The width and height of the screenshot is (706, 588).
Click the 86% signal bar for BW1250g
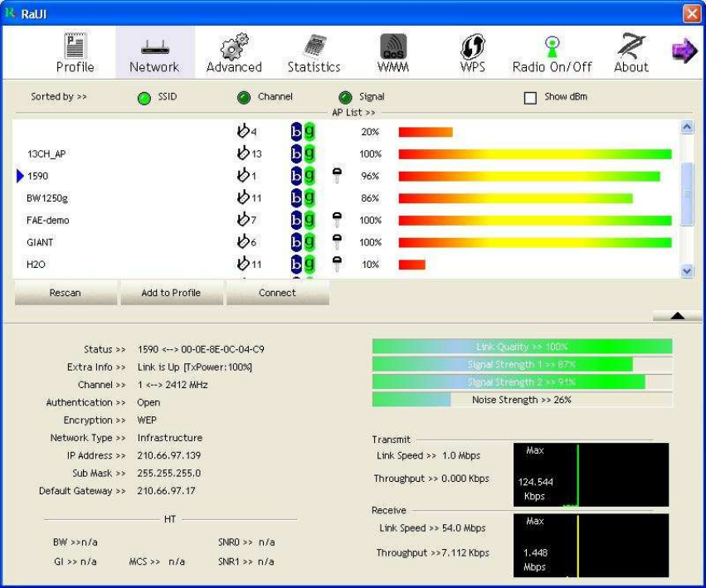[x=515, y=198]
